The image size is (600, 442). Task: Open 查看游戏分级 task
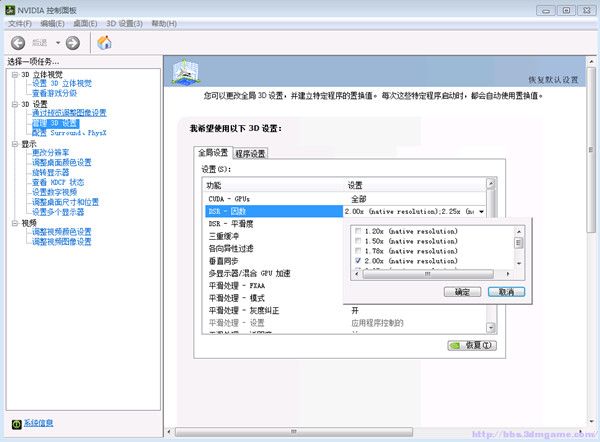[54, 93]
